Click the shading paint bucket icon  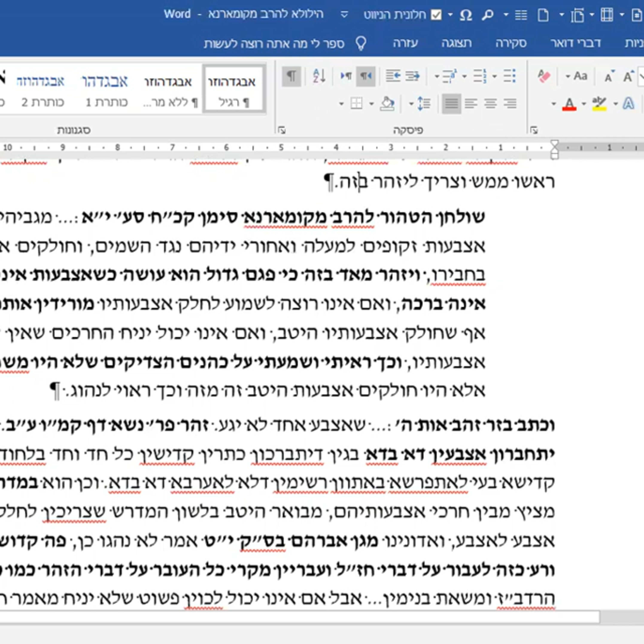387,104
